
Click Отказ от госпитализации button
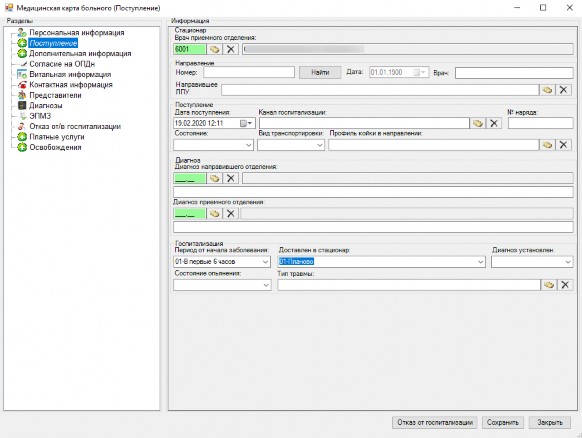point(435,422)
